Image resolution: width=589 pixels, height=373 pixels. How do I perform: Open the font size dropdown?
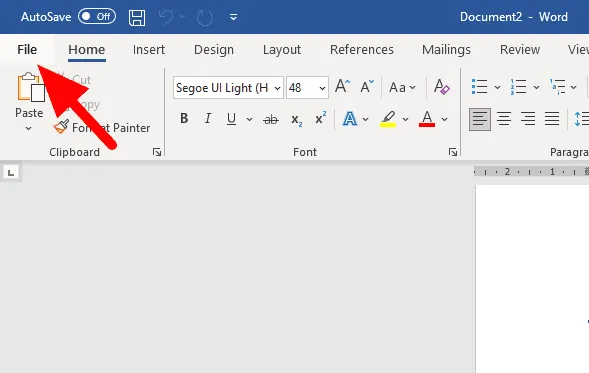click(322, 88)
